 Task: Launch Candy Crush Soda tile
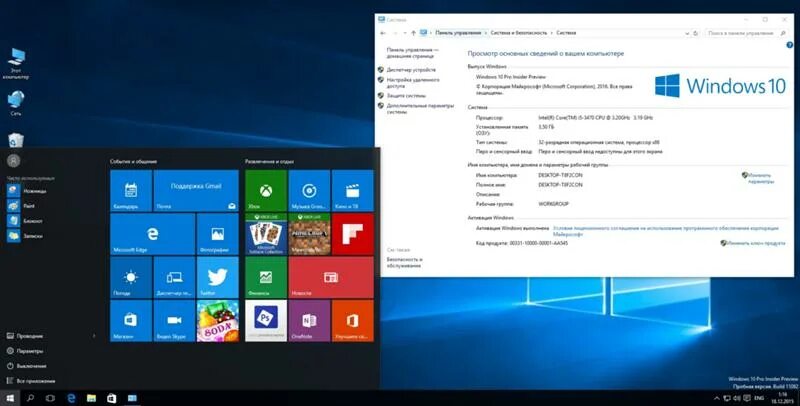tap(218, 321)
